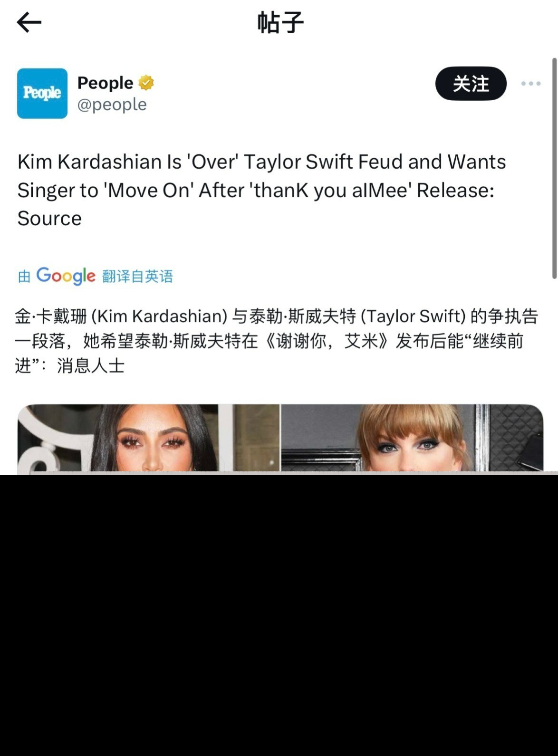Tap the 帖子 page title
The image size is (558, 756).
tap(280, 22)
